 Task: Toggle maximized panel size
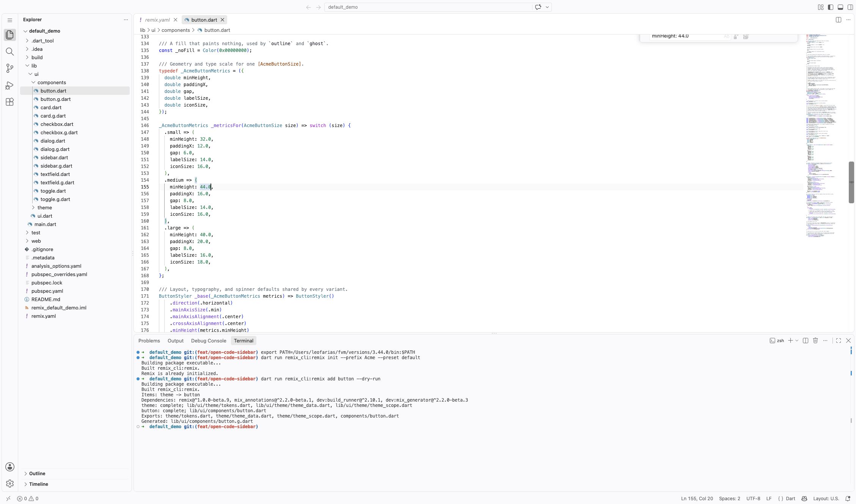click(x=839, y=341)
